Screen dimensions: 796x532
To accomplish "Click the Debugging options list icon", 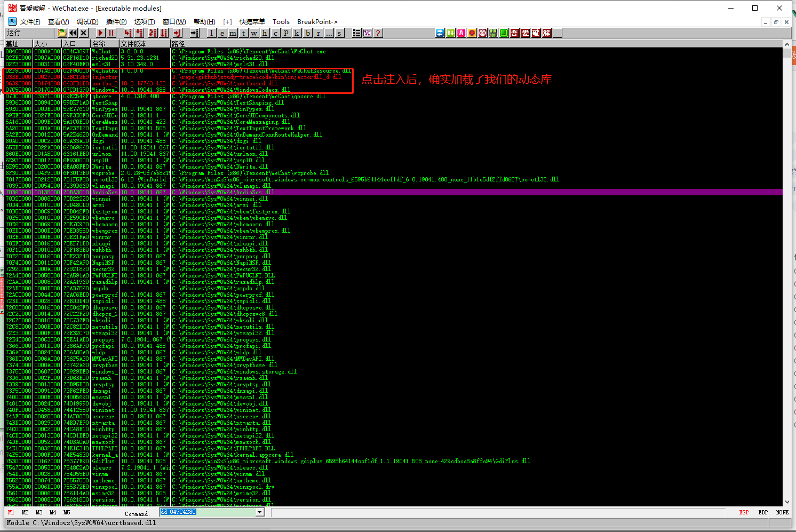I will coord(357,33).
